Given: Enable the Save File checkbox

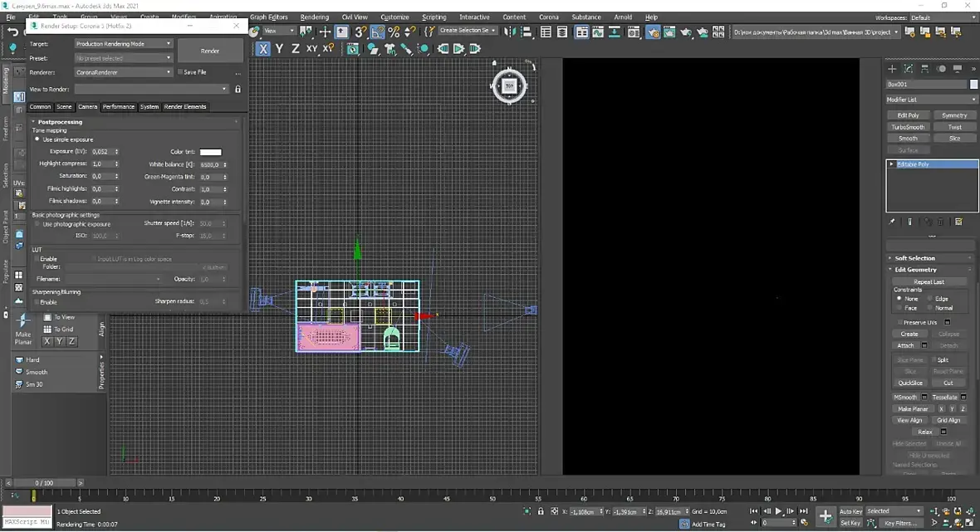Looking at the screenshot, I should pyautogui.click(x=180, y=72).
